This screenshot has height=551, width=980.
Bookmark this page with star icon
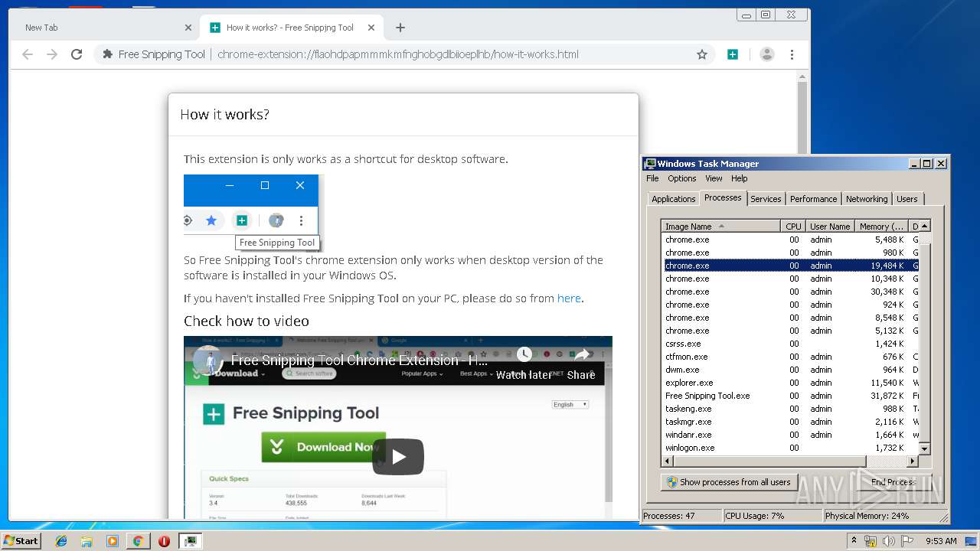701,54
